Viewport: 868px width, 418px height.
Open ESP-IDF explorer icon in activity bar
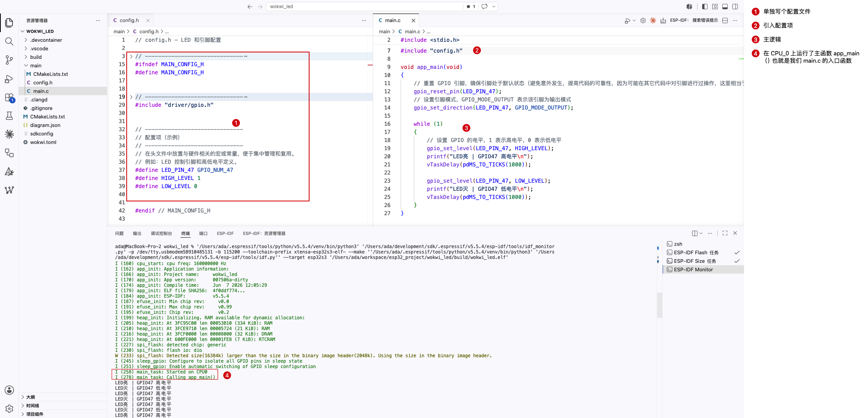(x=9, y=134)
